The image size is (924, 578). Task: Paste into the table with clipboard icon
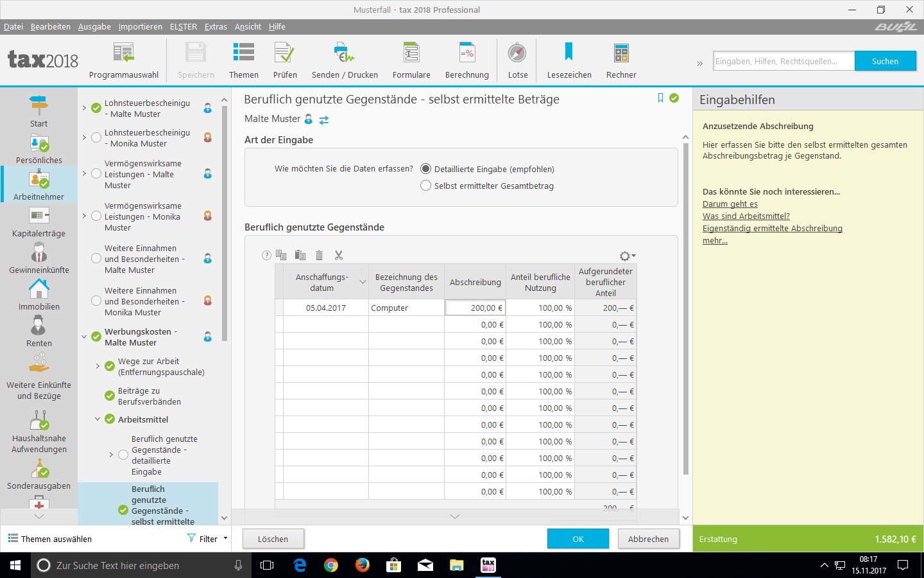coord(300,255)
